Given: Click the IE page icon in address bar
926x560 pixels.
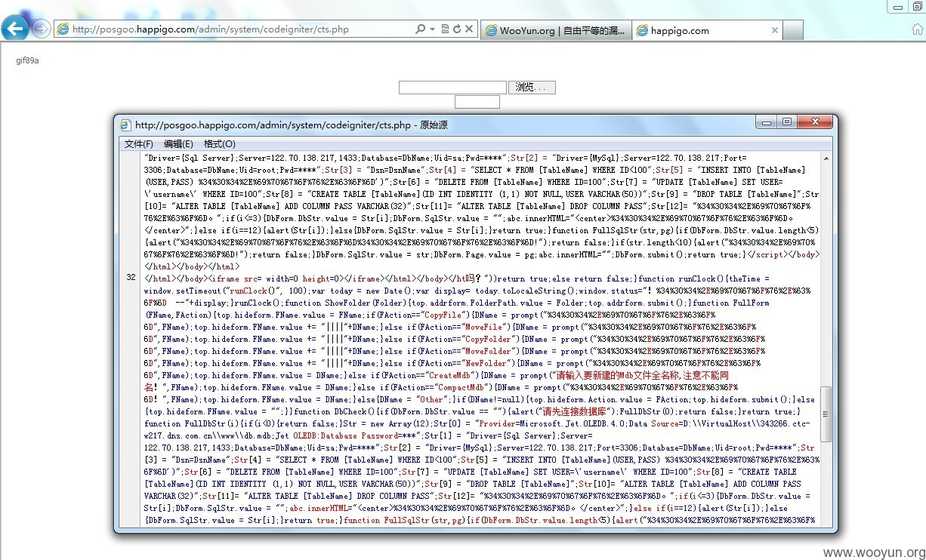Looking at the screenshot, I should coord(63,29).
